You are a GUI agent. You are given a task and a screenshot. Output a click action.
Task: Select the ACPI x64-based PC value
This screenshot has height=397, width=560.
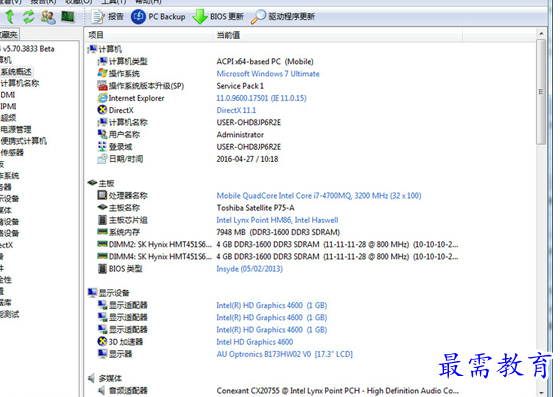tap(265, 61)
